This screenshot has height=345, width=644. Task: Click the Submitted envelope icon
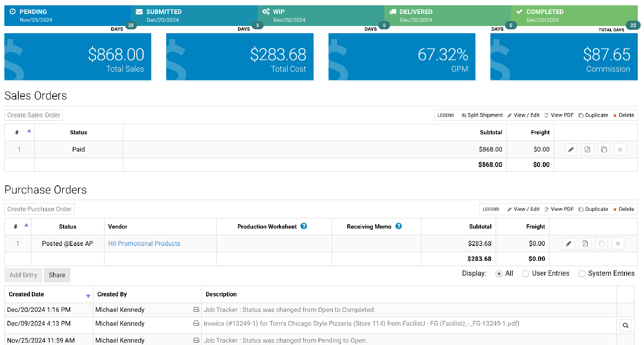[x=139, y=12]
